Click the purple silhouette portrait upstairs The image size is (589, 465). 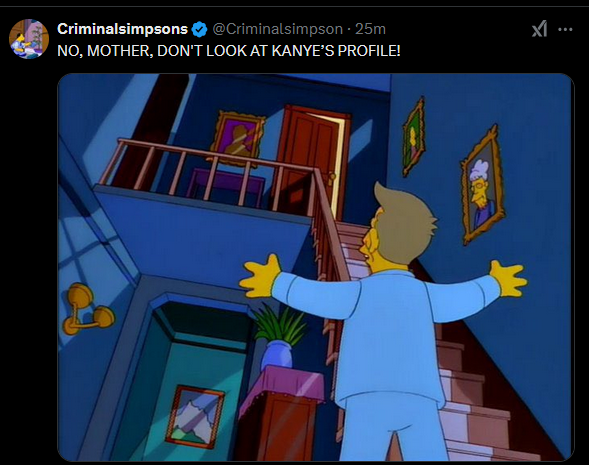point(237,138)
